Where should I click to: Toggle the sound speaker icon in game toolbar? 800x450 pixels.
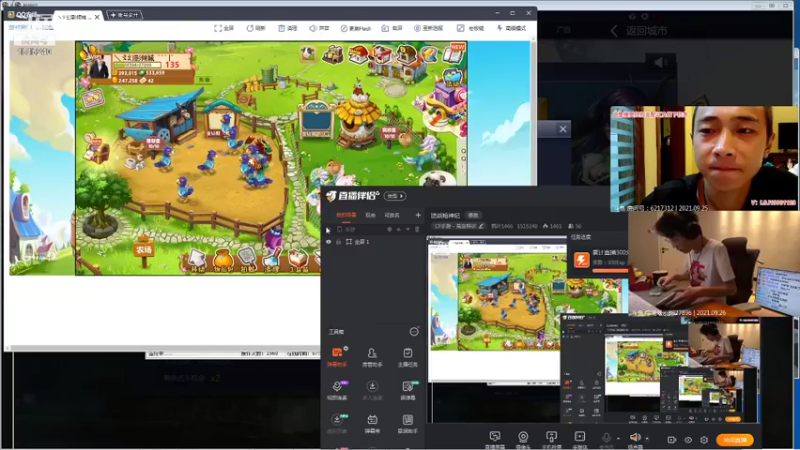click(x=312, y=28)
